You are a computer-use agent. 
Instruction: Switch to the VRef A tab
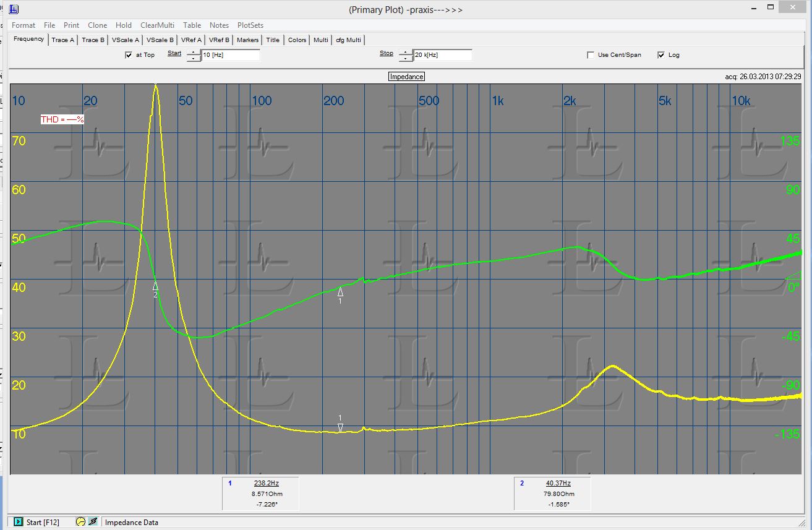click(x=192, y=40)
